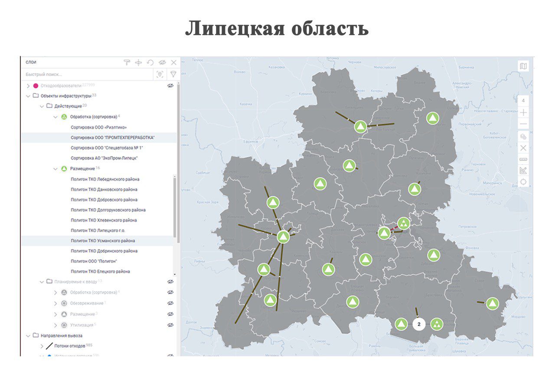Show the Планируемые к вводу layer group
The image size is (555, 392).
click(x=170, y=282)
